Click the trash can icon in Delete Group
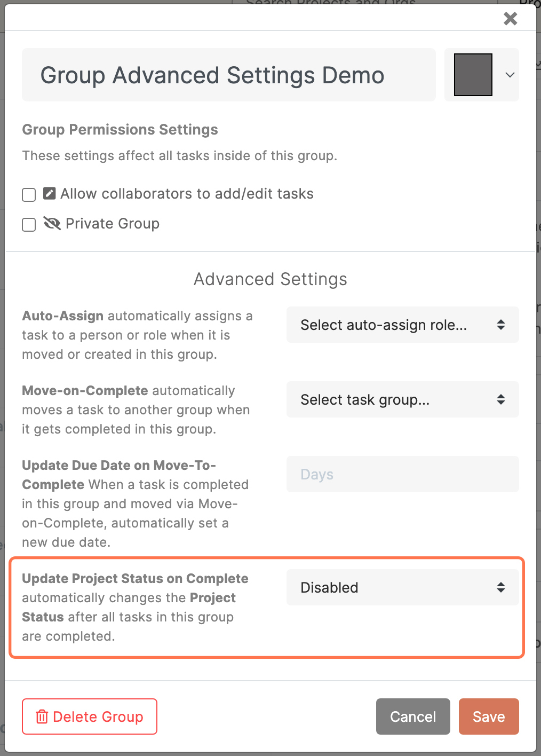Viewport: 541px width, 756px height. point(42,716)
